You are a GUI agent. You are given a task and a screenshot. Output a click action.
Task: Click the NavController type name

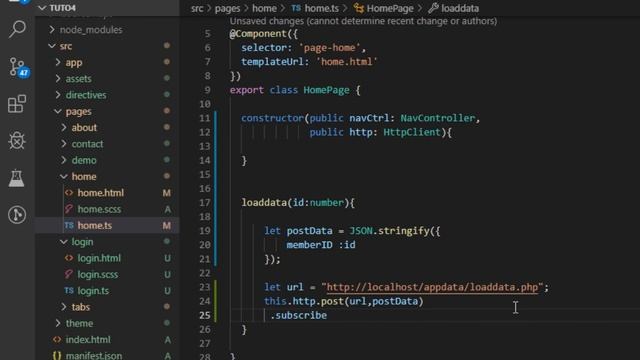(x=438, y=118)
